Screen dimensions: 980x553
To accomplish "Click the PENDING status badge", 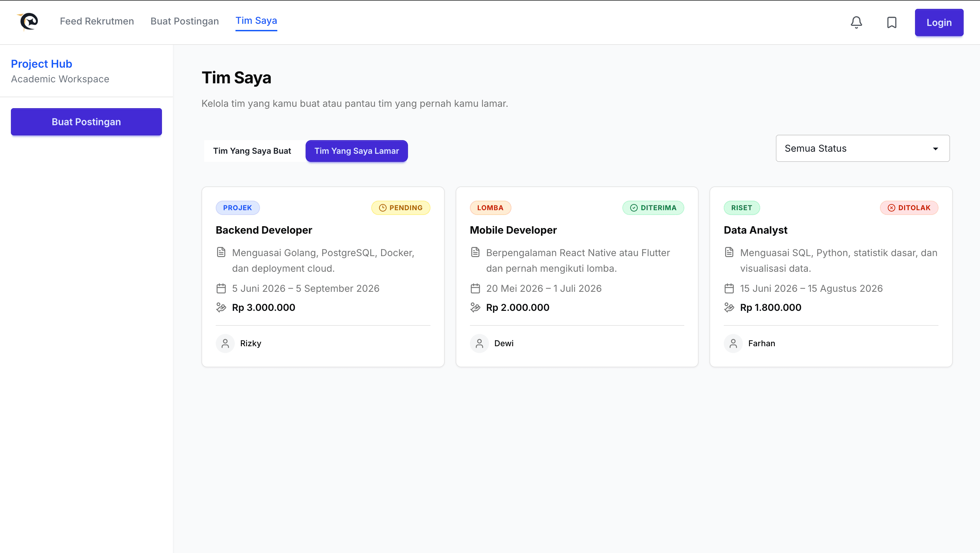I will pos(401,208).
